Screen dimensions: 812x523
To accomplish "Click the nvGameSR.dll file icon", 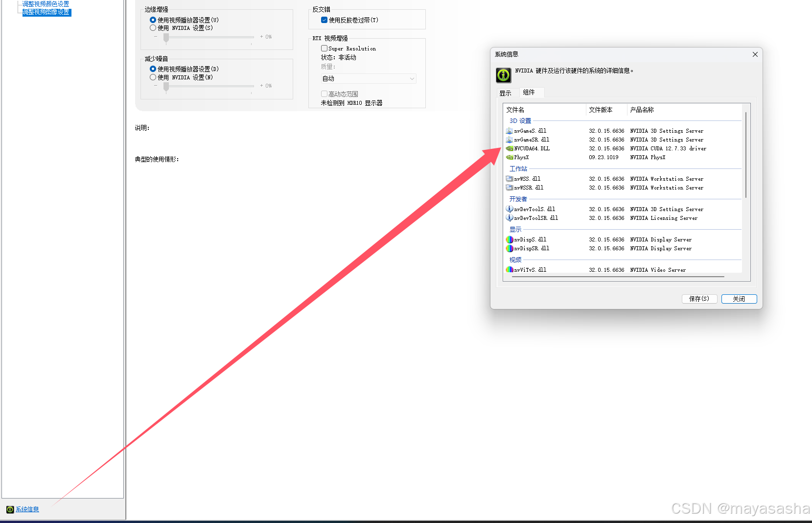I will point(509,140).
